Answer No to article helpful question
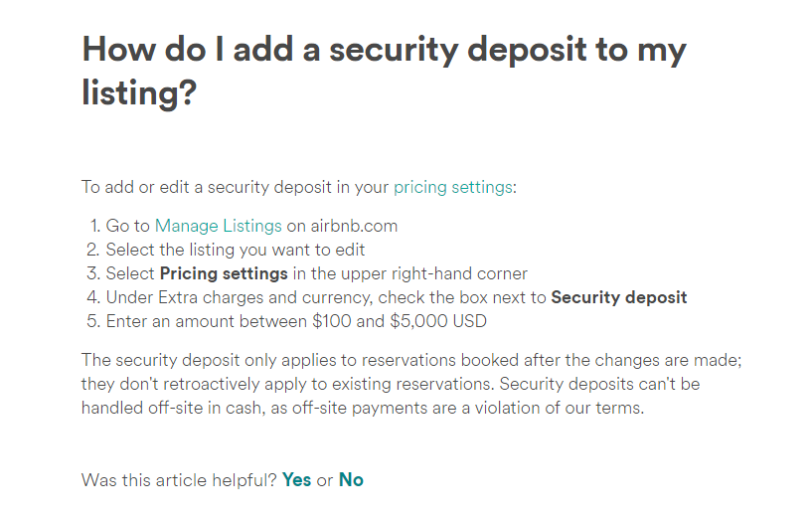The image size is (812, 519). click(x=351, y=480)
